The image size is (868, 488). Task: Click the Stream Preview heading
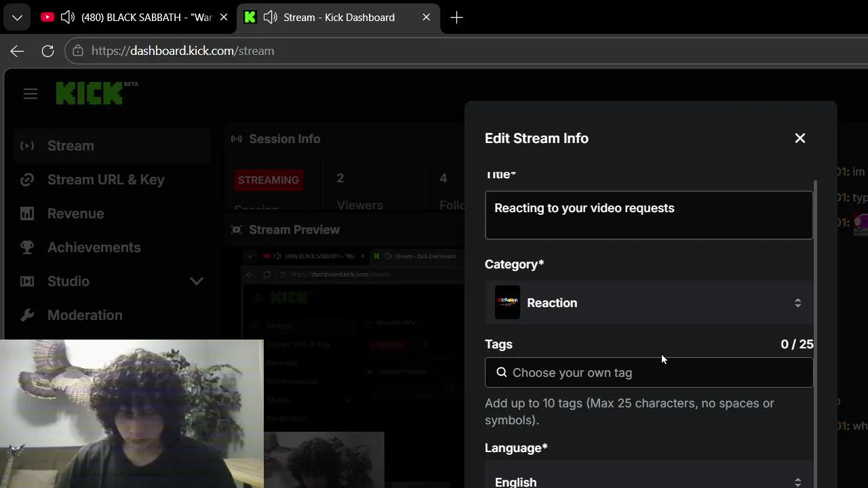[x=294, y=230]
